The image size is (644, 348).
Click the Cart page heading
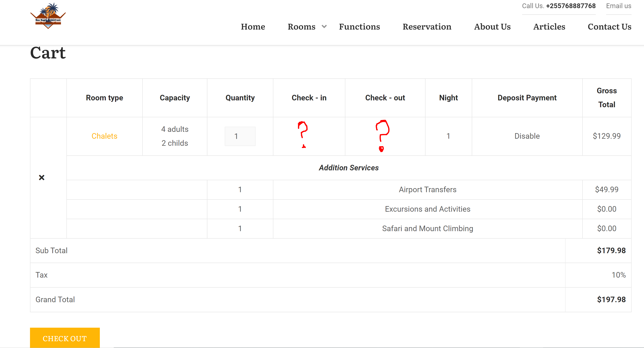click(x=48, y=53)
